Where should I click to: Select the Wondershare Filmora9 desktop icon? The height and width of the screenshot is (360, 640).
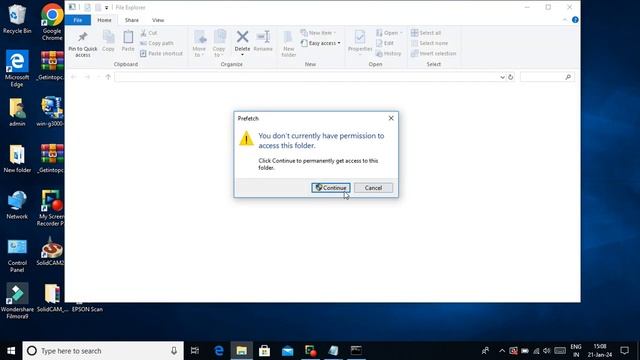click(17, 301)
